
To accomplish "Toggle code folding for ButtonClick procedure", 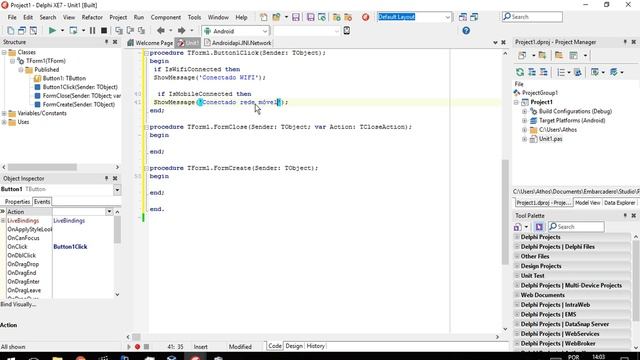I will point(146,53).
